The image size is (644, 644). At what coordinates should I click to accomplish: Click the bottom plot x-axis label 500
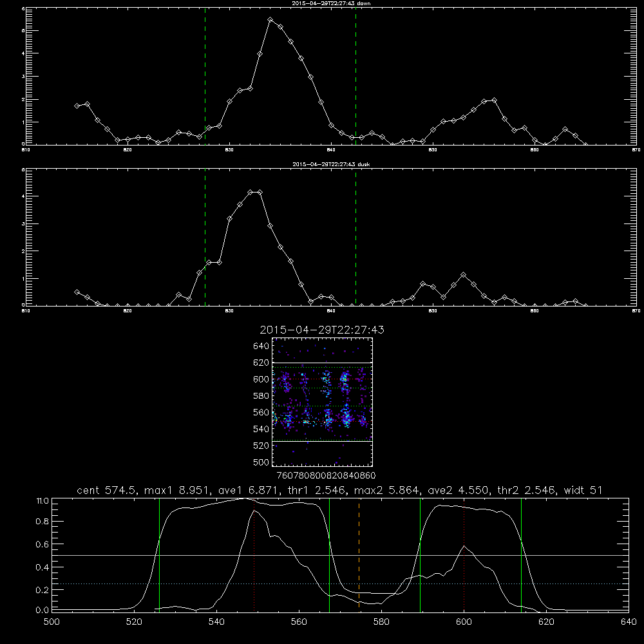52,622
